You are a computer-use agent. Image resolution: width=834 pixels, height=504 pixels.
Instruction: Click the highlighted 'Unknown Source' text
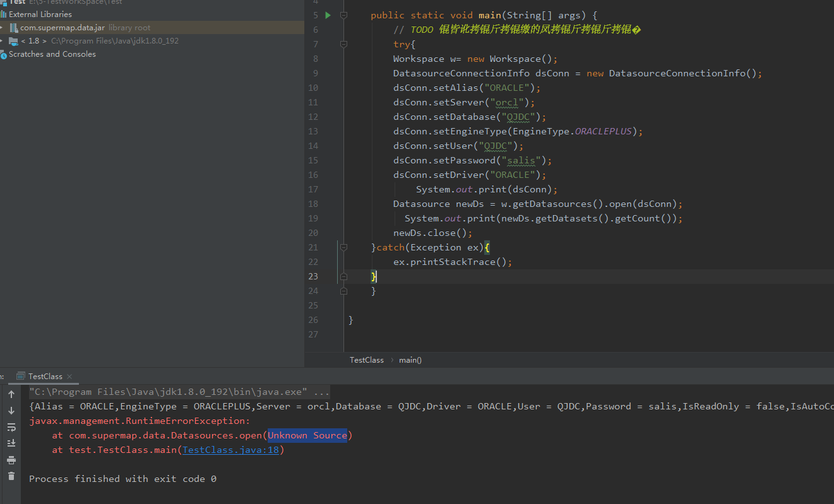307,435
